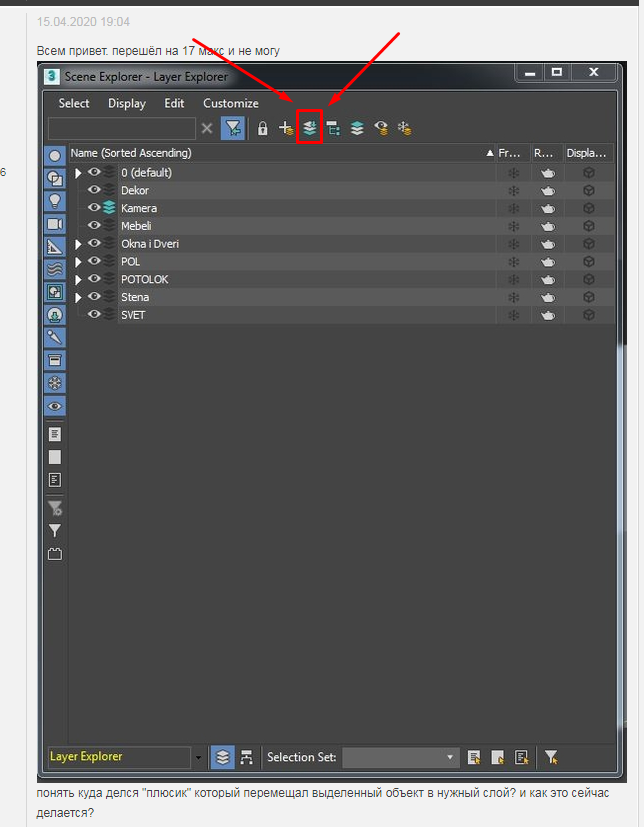Click the invert display icon in sidebar
644x827 pixels.
point(55,480)
